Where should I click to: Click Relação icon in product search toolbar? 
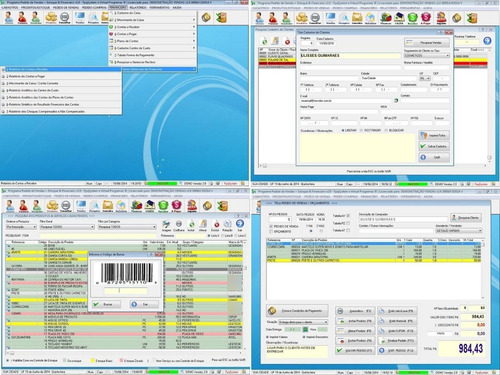pyautogui.click(x=227, y=225)
